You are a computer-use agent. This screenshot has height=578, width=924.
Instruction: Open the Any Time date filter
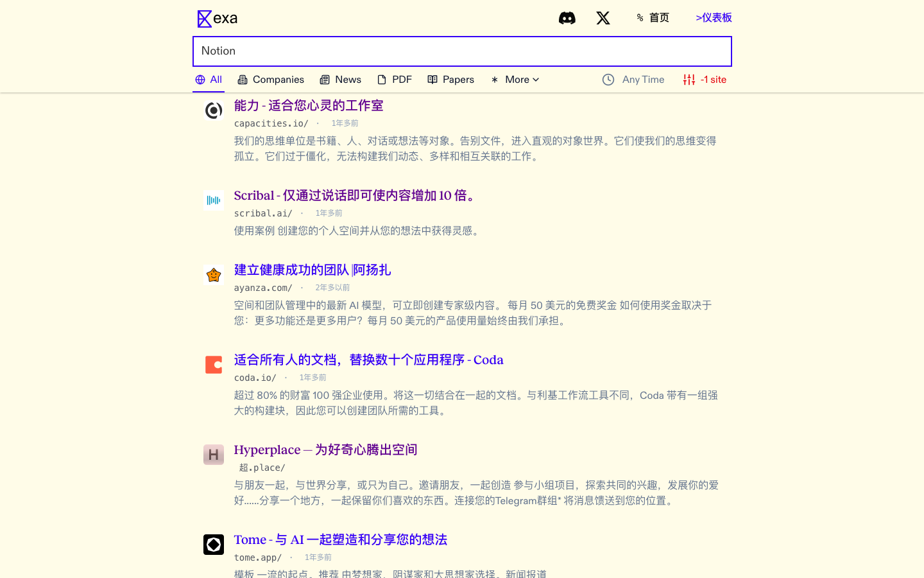(x=642, y=79)
